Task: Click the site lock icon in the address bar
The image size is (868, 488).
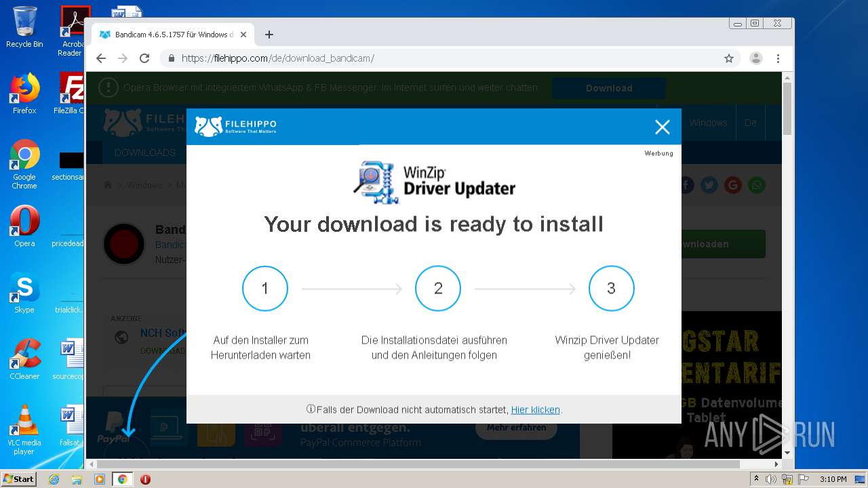Action: 171,58
